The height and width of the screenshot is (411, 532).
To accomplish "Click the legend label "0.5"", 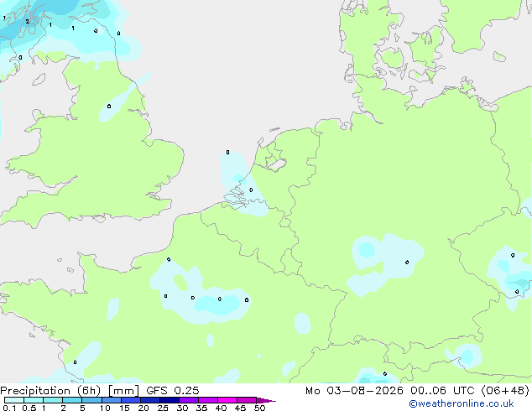I will tap(29, 408).
